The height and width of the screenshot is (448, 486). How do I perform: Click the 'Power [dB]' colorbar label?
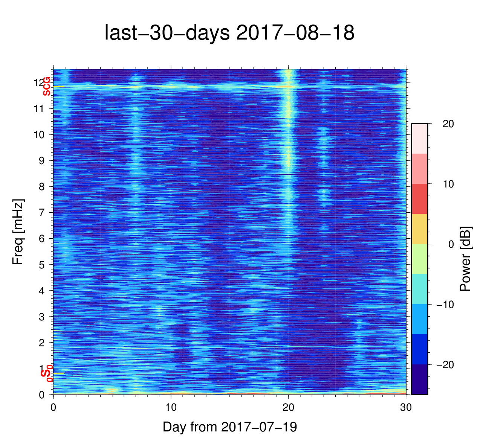(x=466, y=259)
